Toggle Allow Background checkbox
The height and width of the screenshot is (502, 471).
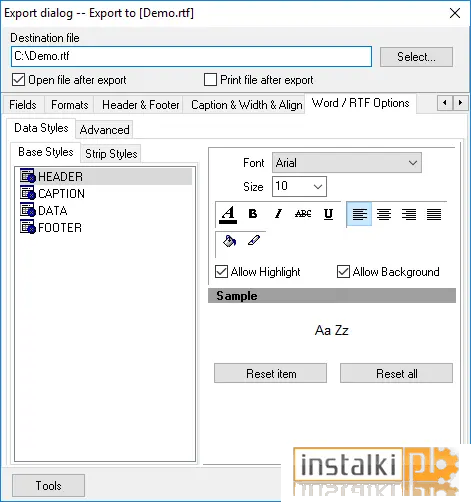point(343,272)
